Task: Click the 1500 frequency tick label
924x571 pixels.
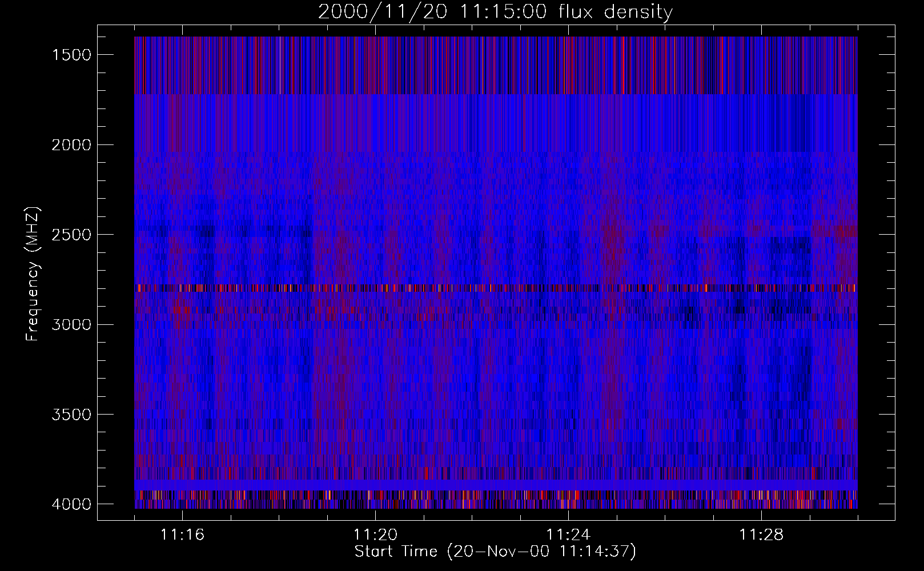Action: coord(71,55)
